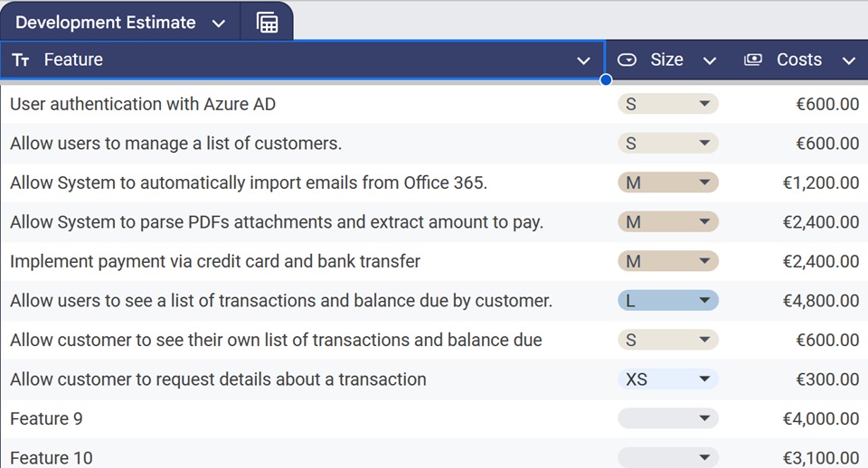Select the cell 'Allow users to manage a list of customers'
Viewport: 868px width, 468px height.
pos(176,144)
